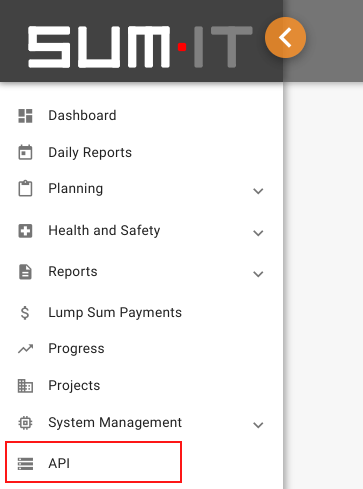Click the Planning clipboard icon

tap(25, 188)
